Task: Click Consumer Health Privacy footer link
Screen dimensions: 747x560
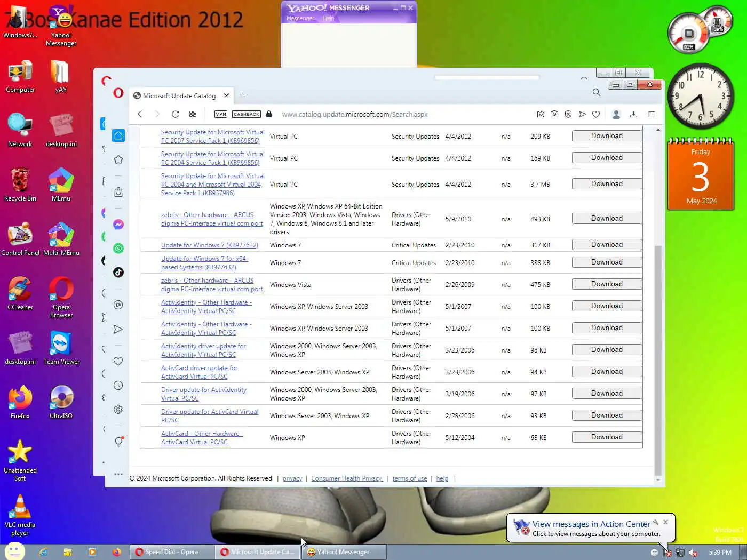Action: [x=347, y=478]
